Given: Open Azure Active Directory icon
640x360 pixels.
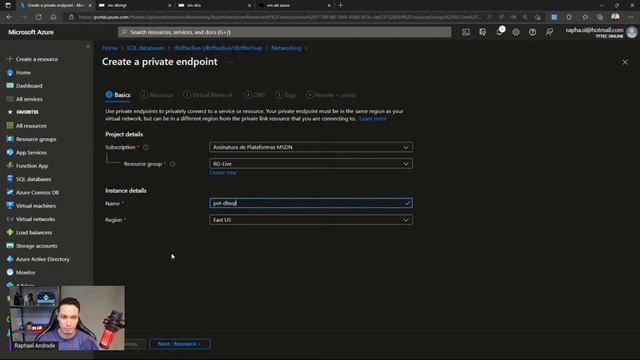Looking at the screenshot, I should tap(10, 259).
